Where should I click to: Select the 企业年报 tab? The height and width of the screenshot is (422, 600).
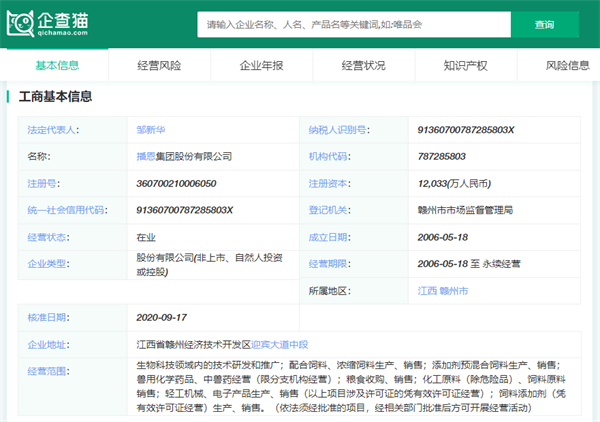pos(261,65)
